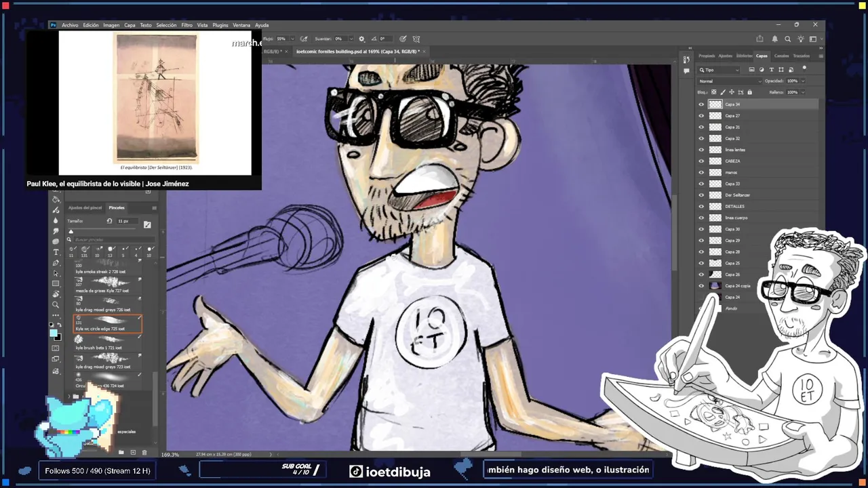Viewport: 868px width, 488px height.
Task: Hide the linea cuerpo layer
Action: pos(701,218)
